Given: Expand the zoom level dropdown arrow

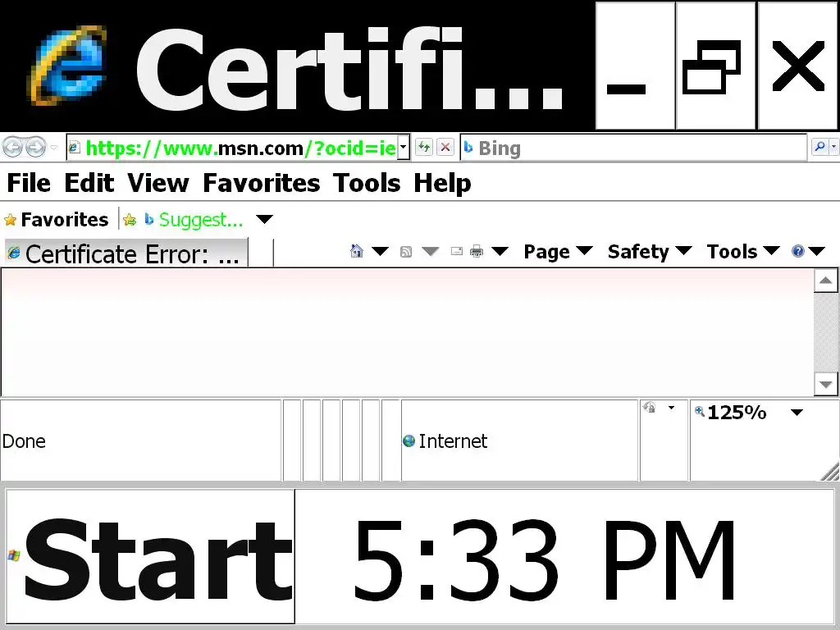Looking at the screenshot, I should [797, 413].
